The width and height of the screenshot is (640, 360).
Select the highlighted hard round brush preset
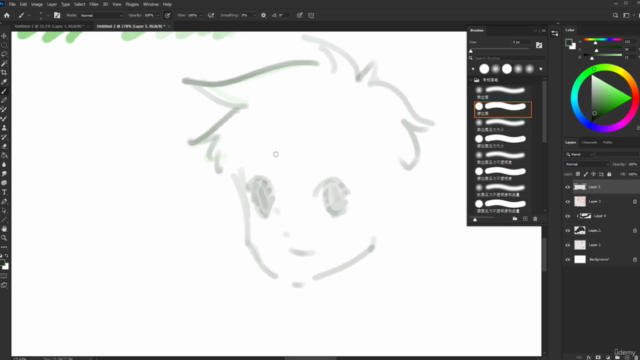click(503, 109)
